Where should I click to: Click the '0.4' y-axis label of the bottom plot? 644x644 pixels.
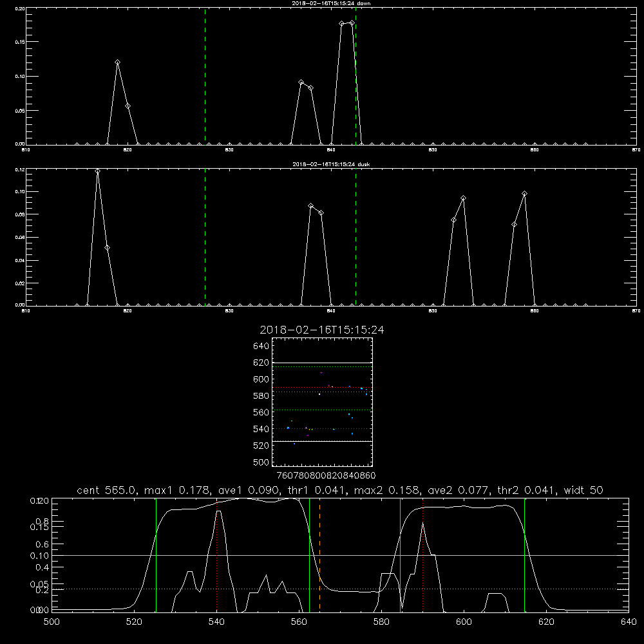click(x=43, y=567)
